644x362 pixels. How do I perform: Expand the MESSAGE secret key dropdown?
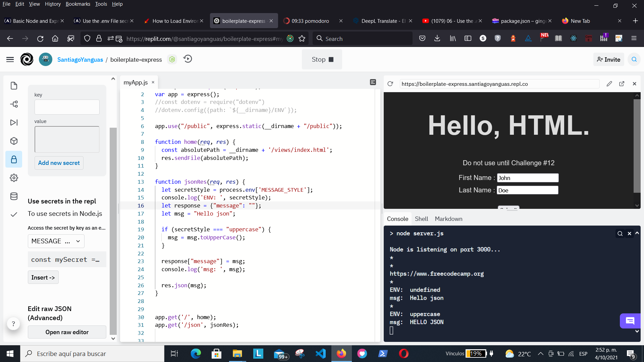[x=56, y=241]
